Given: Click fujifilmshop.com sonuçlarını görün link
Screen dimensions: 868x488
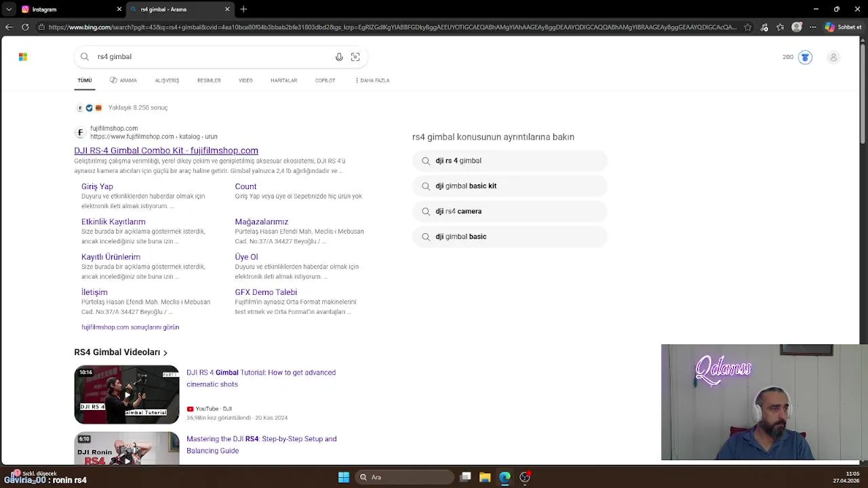Looking at the screenshot, I should coord(130,327).
